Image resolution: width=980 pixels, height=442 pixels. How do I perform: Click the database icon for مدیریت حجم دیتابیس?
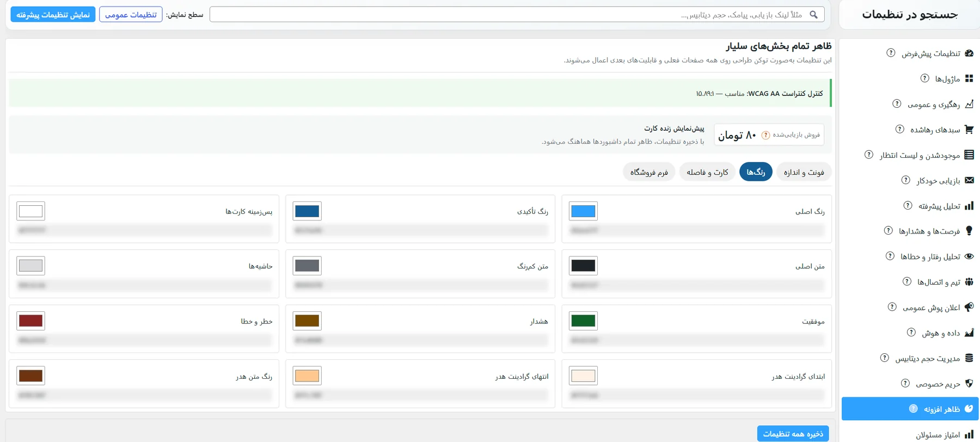tap(969, 358)
